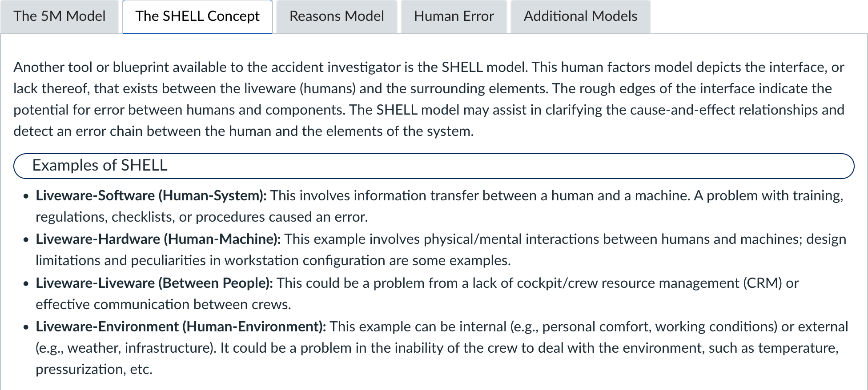Image resolution: width=868 pixels, height=390 pixels.
Task: Click the line 'regulations, checklists, or procedures caused an error'
Action: tap(201, 217)
